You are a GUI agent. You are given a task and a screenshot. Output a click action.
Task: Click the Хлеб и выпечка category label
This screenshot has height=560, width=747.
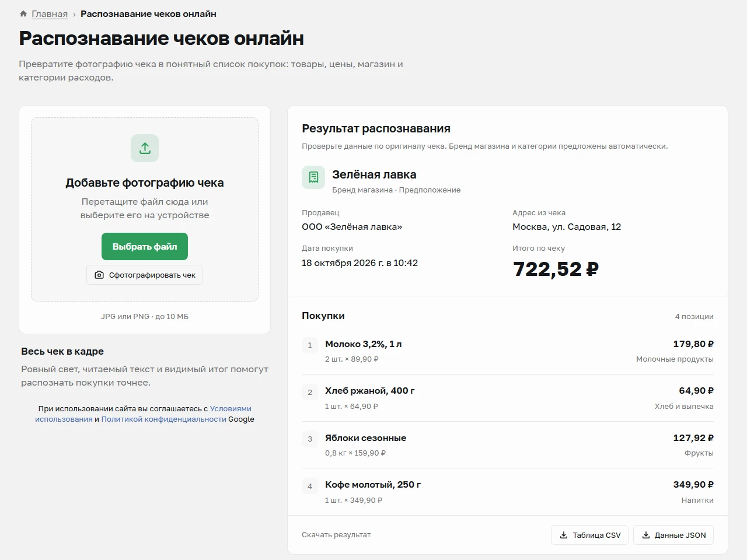[x=684, y=407]
